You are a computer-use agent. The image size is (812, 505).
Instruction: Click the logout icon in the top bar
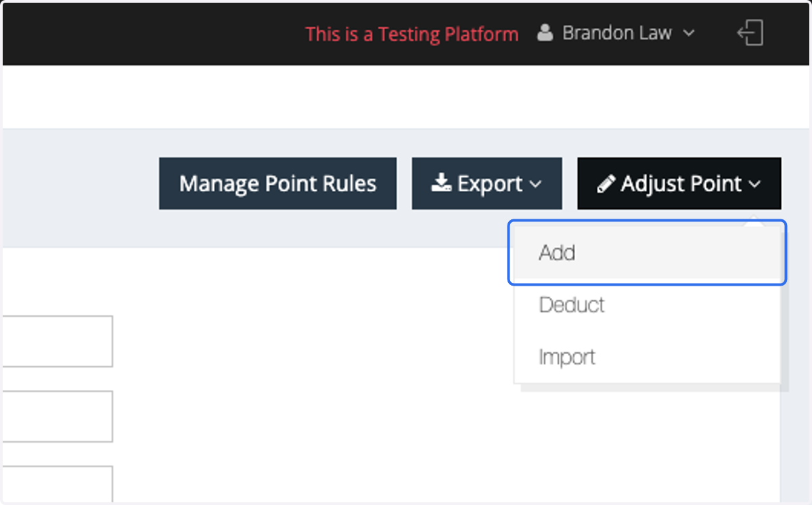[x=750, y=33]
